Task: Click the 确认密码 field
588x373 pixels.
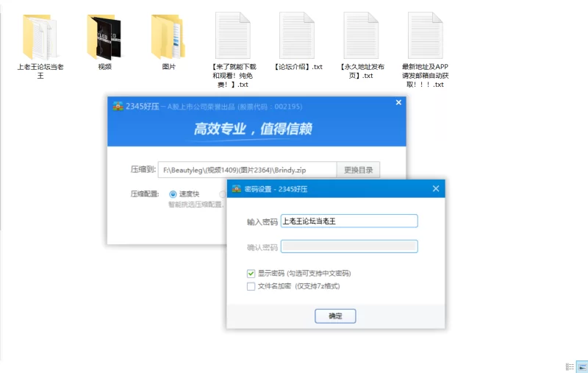Action: (x=349, y=246)
